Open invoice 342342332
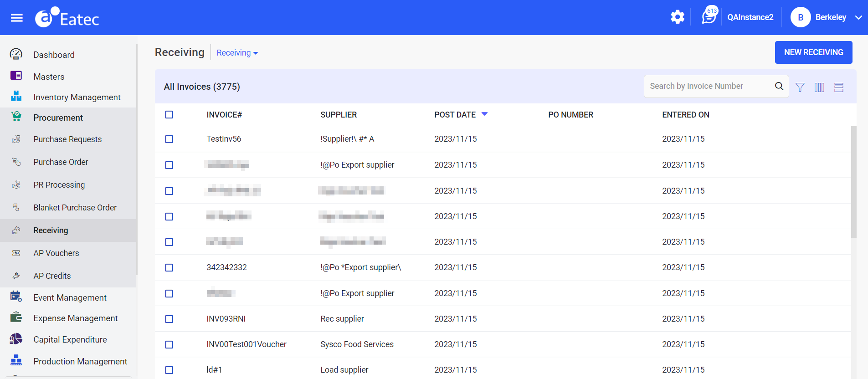The height and width of the screenshot is (379, 868). click(x=226, y=267)
